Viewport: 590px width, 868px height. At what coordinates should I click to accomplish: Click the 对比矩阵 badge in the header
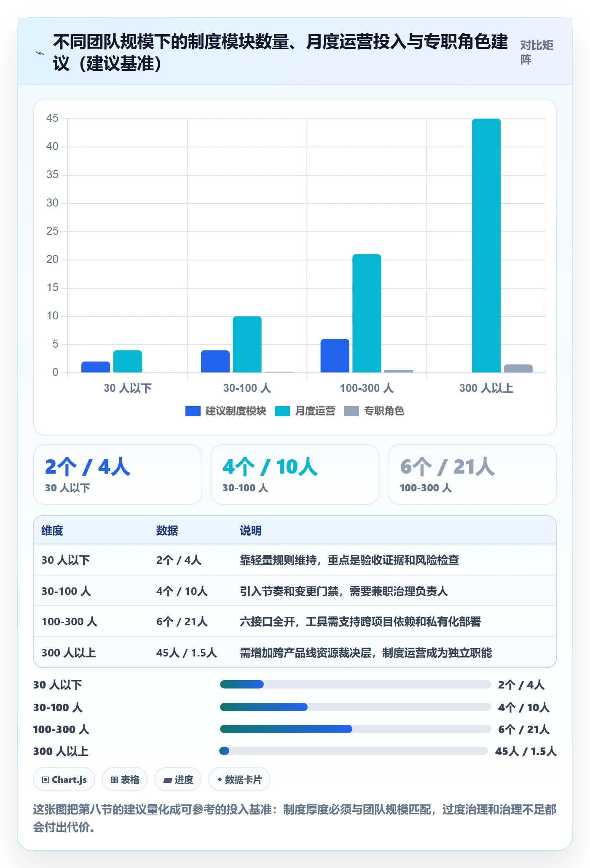click(x=537, y=53)
